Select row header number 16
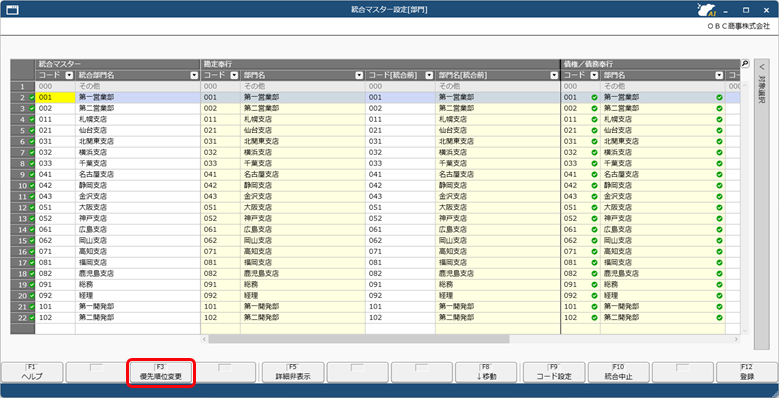Screen dimensions: 779x398 [x=22, y=251]
